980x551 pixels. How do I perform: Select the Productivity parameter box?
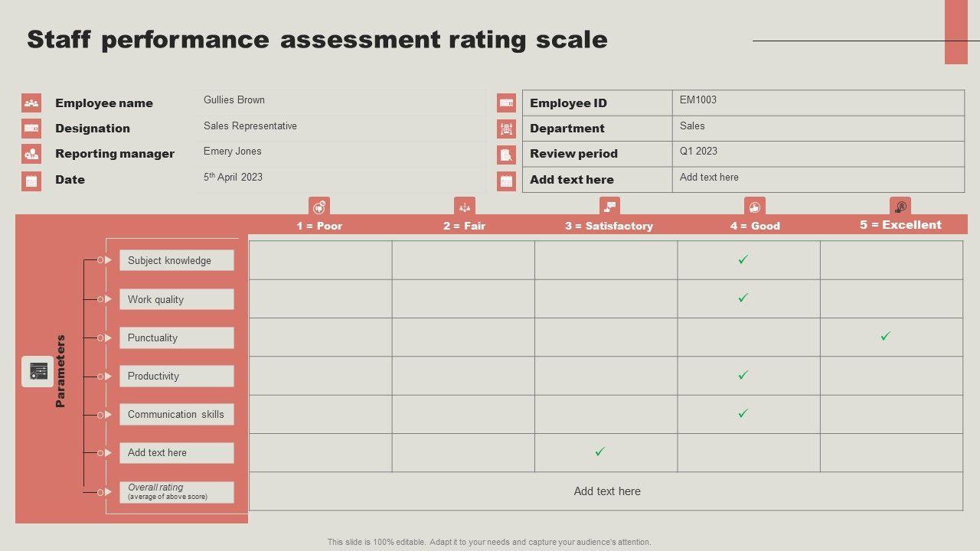click(x=177, y=376)
